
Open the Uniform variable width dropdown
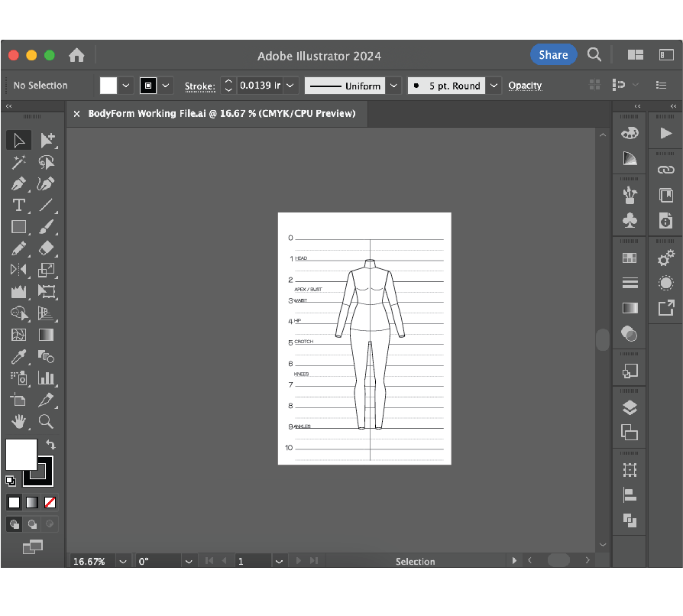pos(393,86)
